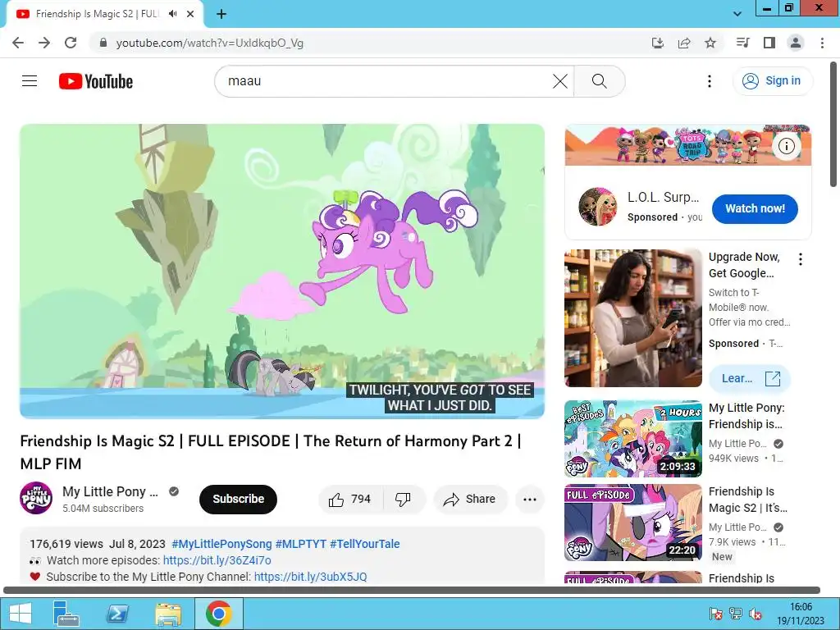Select the Friendship Is Magic S2 tab
Image resolution: width=840 pixels, height=630 pixels.
[104, 14]
